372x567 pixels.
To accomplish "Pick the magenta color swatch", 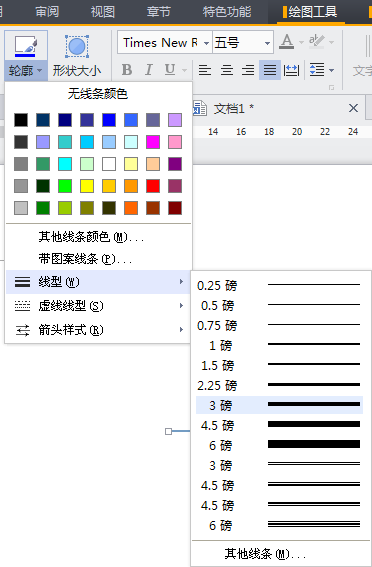I will point(153,142).
